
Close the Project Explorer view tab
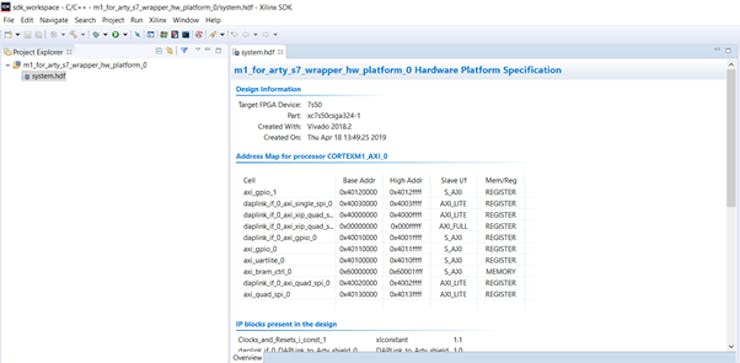69,52
